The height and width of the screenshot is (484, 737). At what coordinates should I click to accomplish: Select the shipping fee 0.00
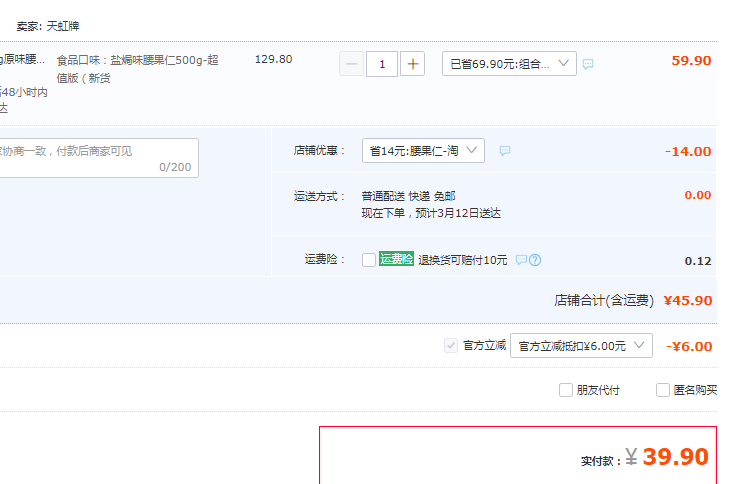coord(698,195)
